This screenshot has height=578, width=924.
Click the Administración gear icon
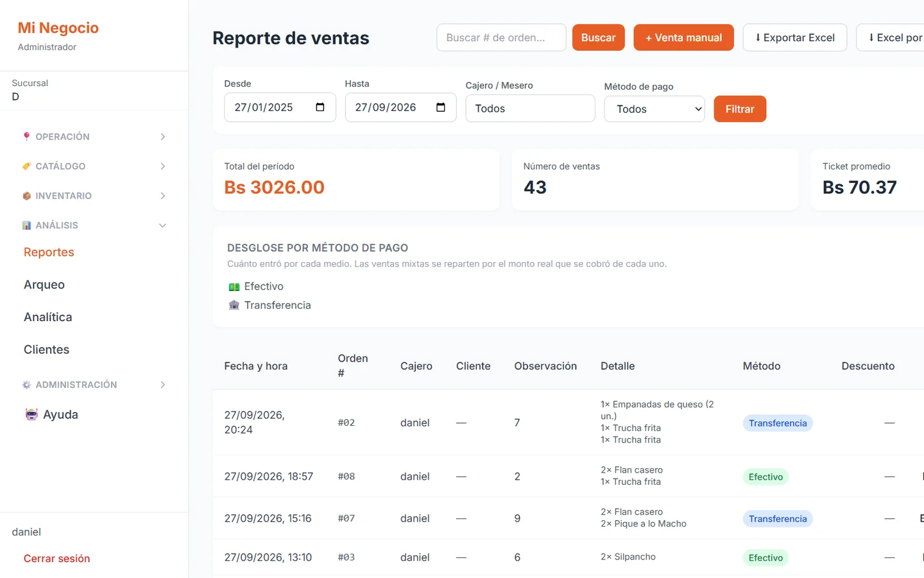(x=26, y=385)
